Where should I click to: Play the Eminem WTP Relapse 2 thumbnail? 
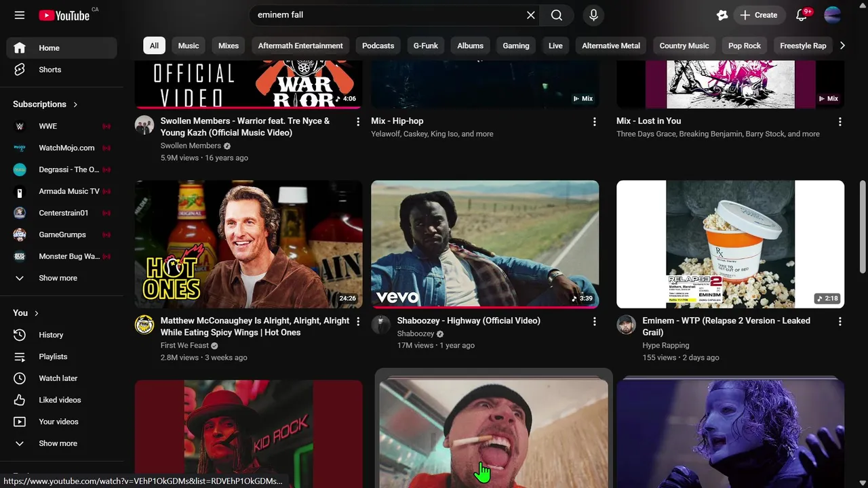click(730, 244)
